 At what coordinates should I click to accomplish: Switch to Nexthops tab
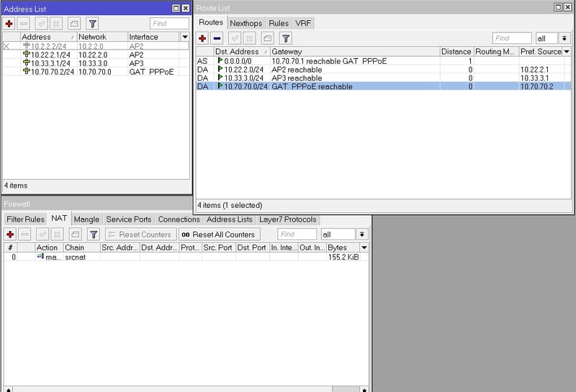pyautogui.click(x=246, y=23)
